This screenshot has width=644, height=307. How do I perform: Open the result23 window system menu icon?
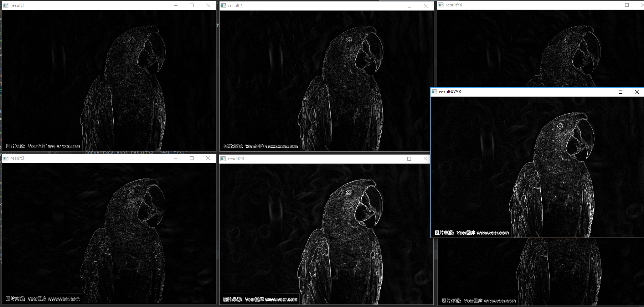pyautogui.click(x=223, y=159)
